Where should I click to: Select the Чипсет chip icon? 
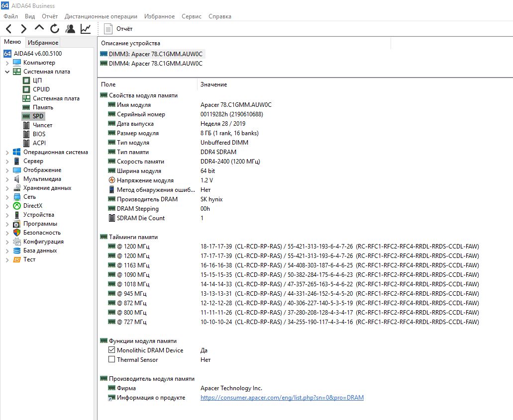point(26,125)
